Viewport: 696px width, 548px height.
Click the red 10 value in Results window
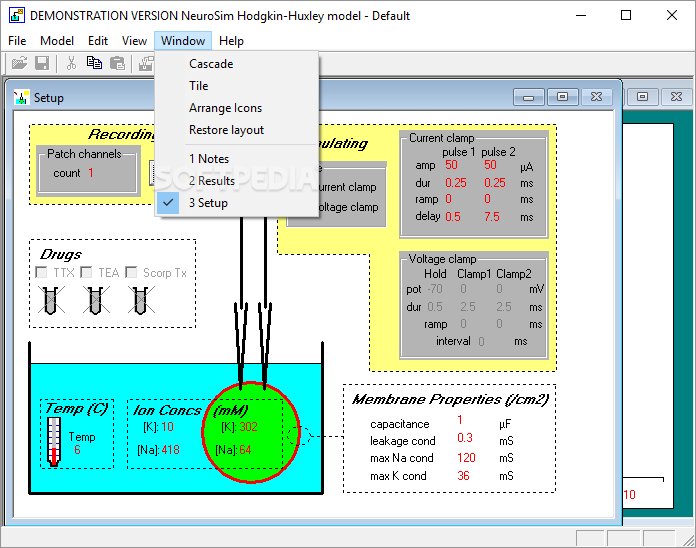[x=629, y=495]
